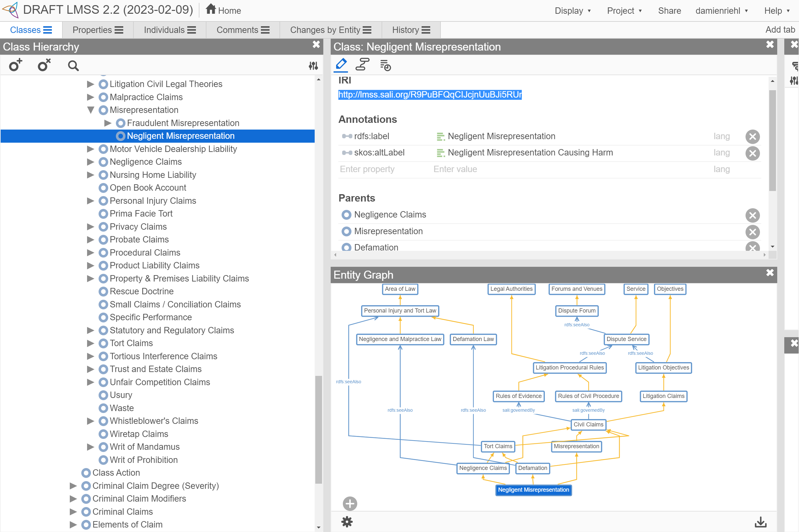Click the delete class icon
Viewport: 799px width, 532px height.
tap(44, 65)
